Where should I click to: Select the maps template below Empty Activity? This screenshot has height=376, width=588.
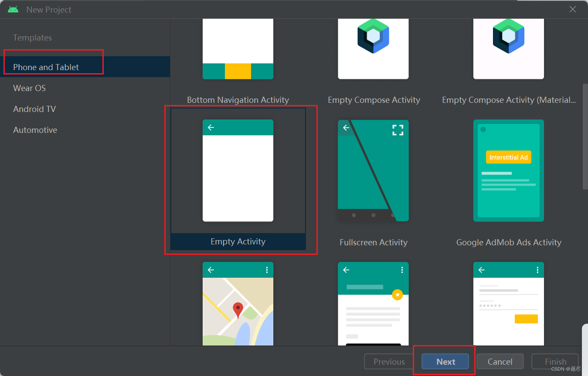[238, 305]
